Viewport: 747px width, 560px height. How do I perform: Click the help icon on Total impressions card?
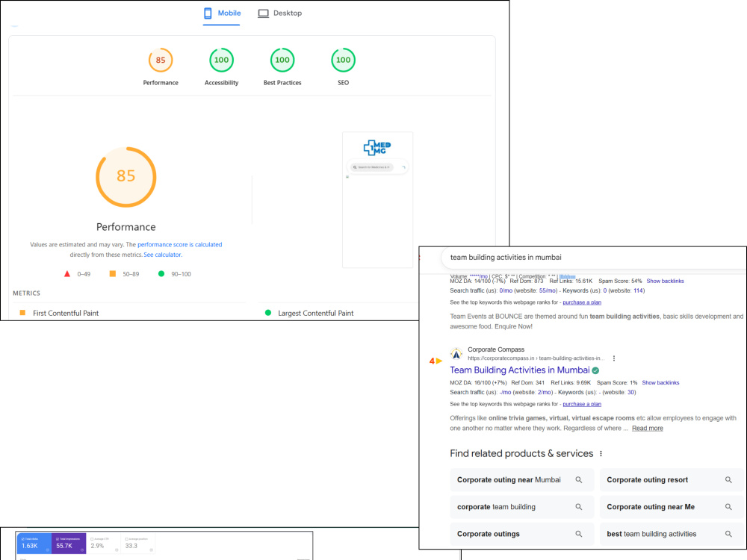(82, 550)
